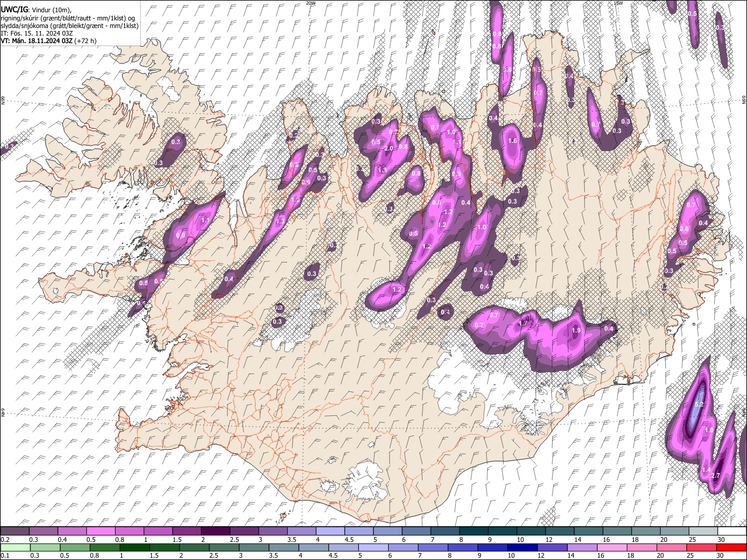
Task: Click the 2.0 snowfall value label
Action: click(389, 148)
